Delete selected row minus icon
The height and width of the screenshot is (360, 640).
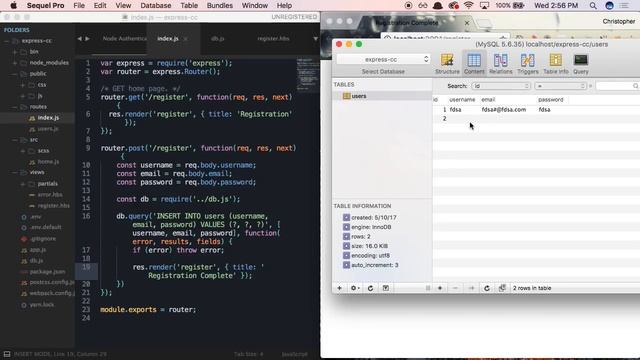click(455, 288)
